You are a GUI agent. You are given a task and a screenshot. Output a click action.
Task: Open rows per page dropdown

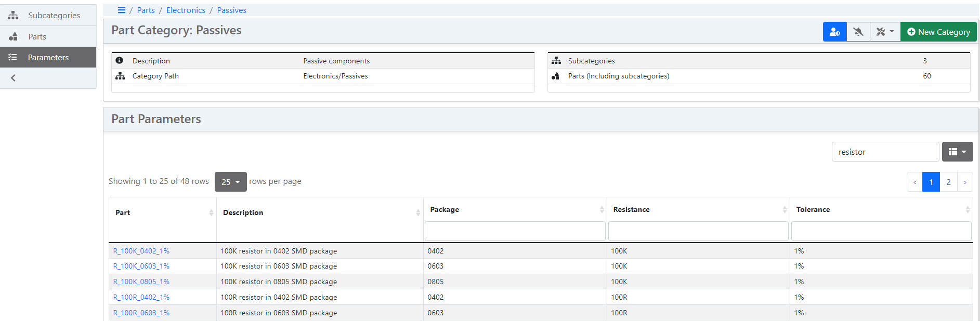pyautogui.click(x=230, y=182)
